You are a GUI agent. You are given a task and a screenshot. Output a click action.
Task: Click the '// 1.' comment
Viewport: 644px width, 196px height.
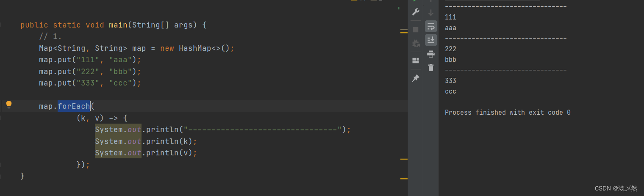[x=50, y=36]
